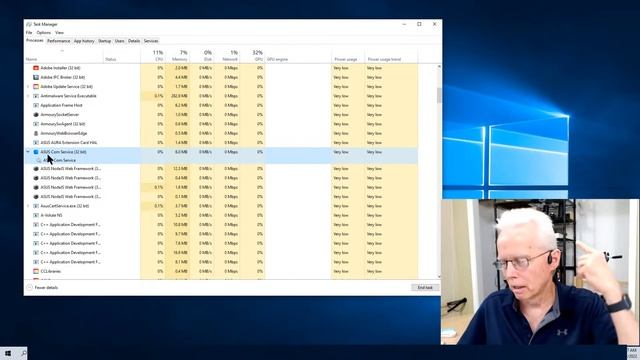This screenshot has height=360, width=640.
Task: Click Power usage trend cell for Application Frame Host
Action: coord(391,105)
